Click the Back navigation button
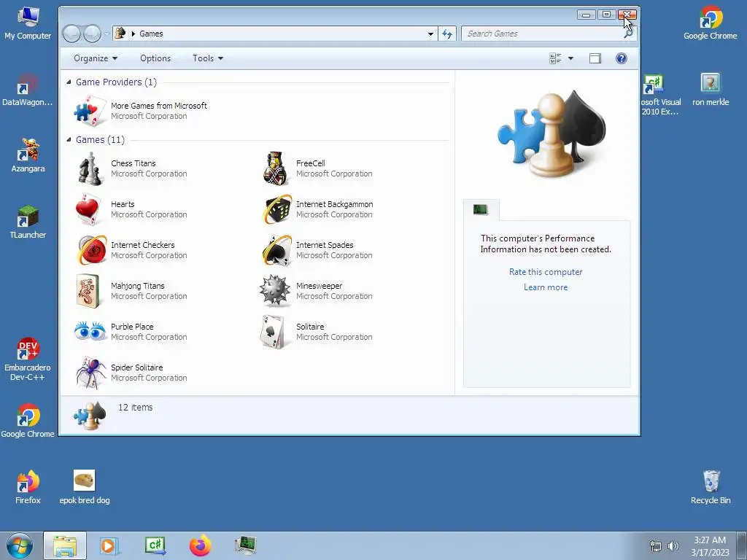 [72, 34]
